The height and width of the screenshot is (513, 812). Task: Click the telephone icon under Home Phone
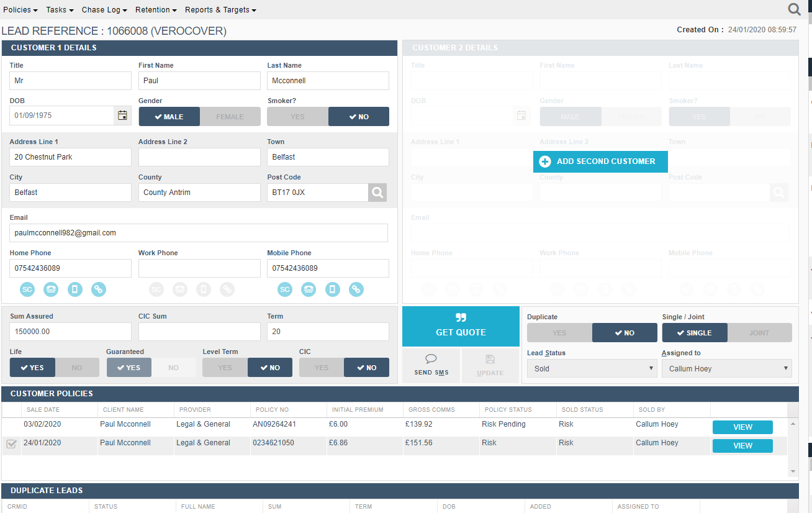pyautogui.click(x=51, y=289)
